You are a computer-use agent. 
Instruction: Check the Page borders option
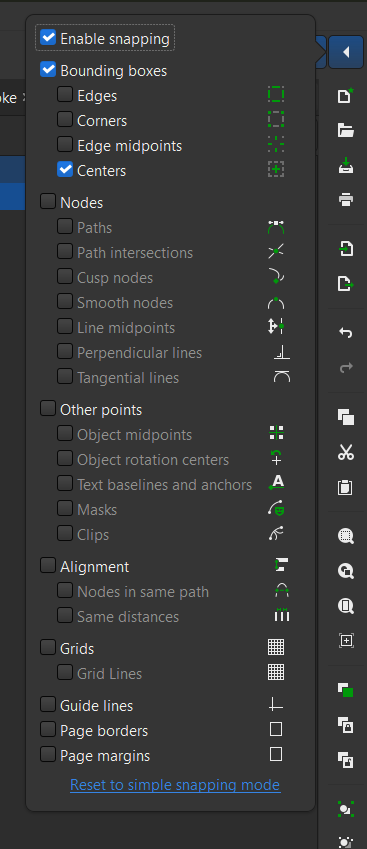coord(48,730)
